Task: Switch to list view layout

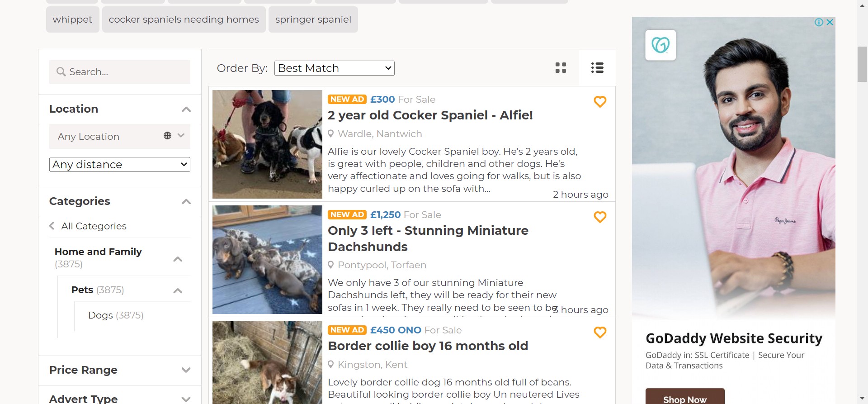Action: click(x=597, y=68)
